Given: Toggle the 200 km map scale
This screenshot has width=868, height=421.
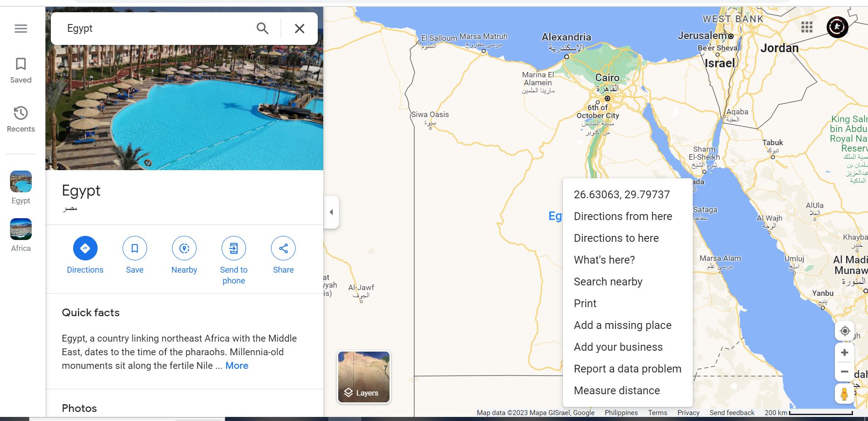Looking at the screenshot, I should tap(809, 413).
